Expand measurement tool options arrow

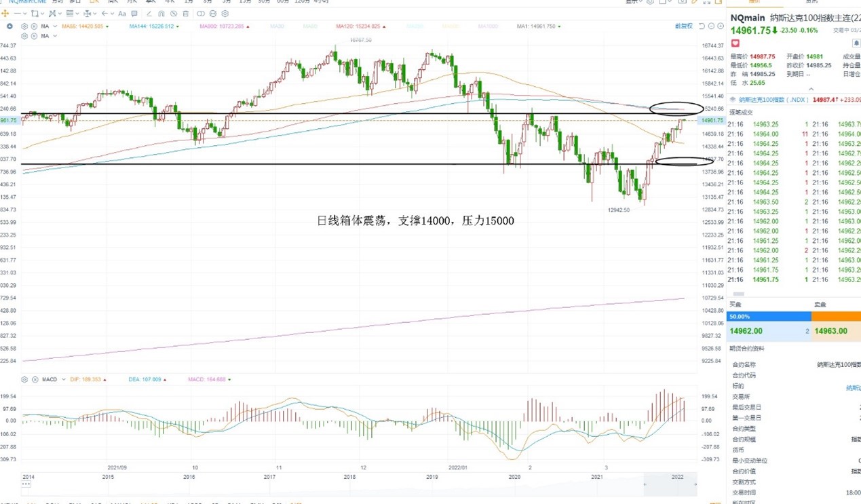click(95, 14)
